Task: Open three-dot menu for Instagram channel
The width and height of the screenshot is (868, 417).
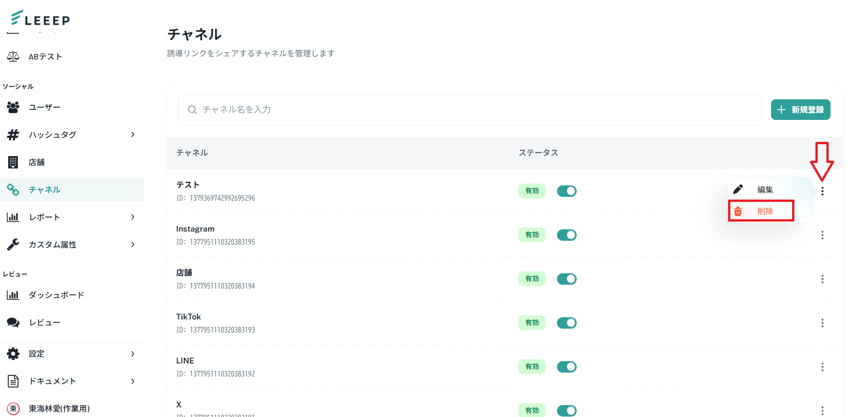Action: pos(822,235)
